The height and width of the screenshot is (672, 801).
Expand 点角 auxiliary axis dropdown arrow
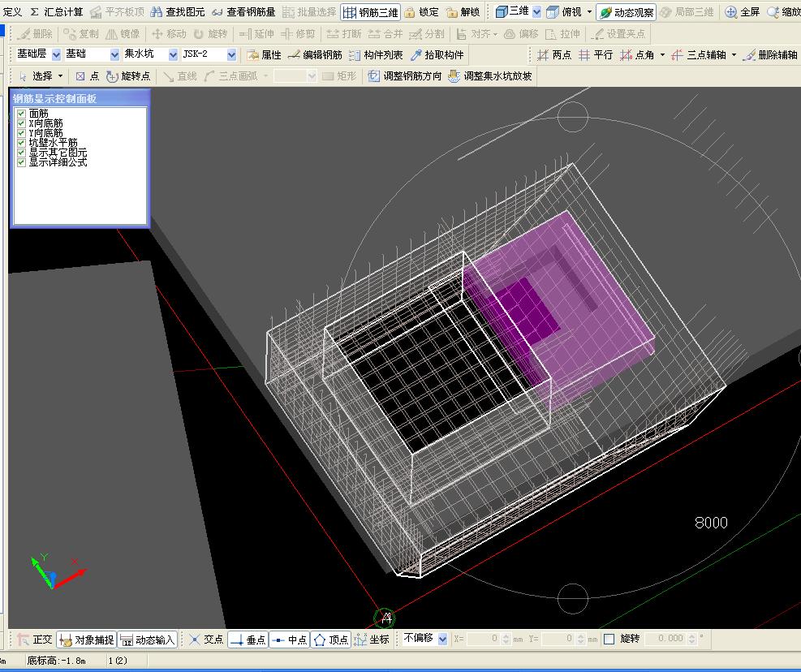click(662, 54)
